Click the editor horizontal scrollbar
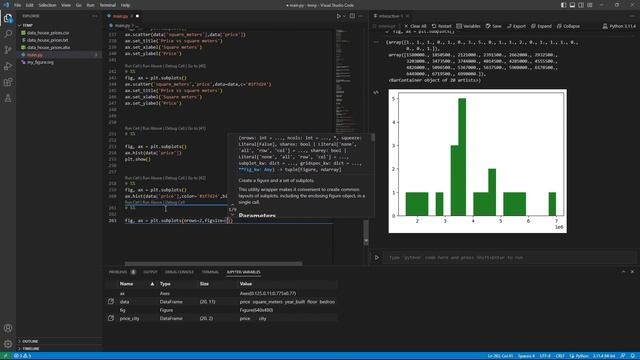Image resolution: width=640 pixels, height=360 pixels. point(213,264)
